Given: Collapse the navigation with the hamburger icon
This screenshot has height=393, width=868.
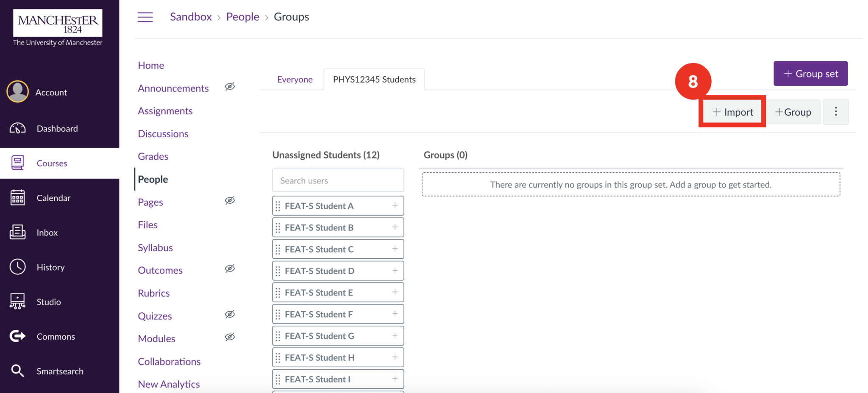Looking at the screenshot, I should [145, 17].
